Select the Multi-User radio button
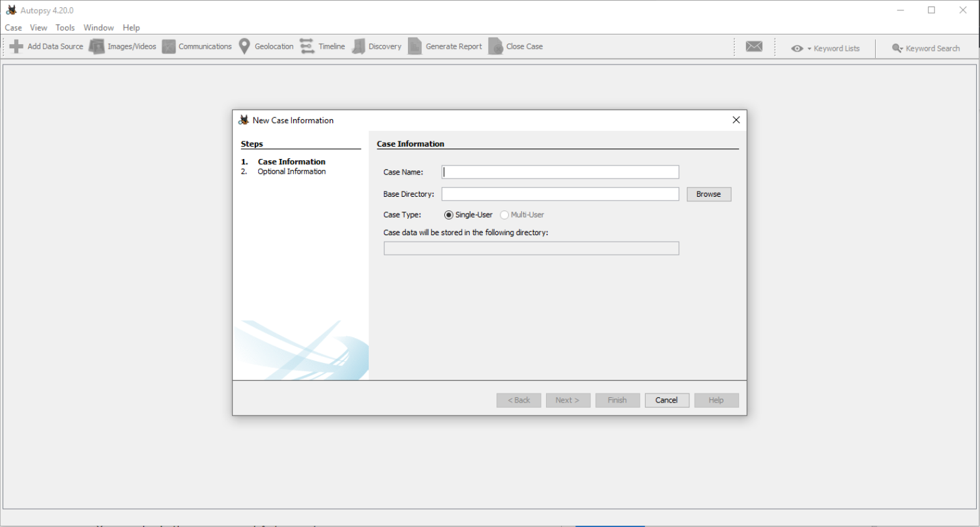This screenshot has width=980, height=527. coord(504,215)
